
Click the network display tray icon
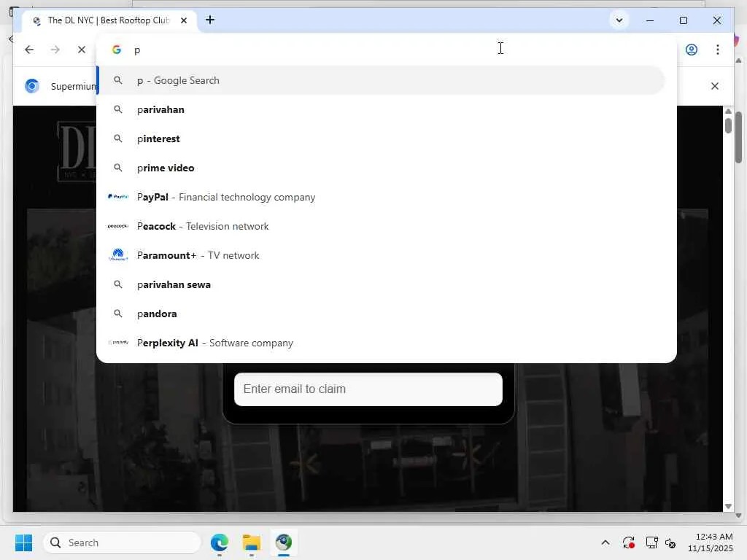651,542
